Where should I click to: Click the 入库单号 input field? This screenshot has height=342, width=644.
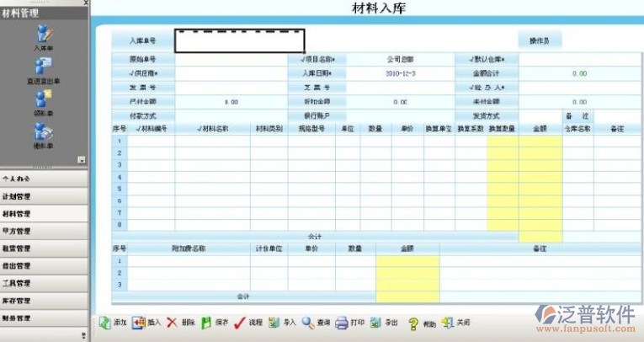pyautogui.click(x=240, y=40)
